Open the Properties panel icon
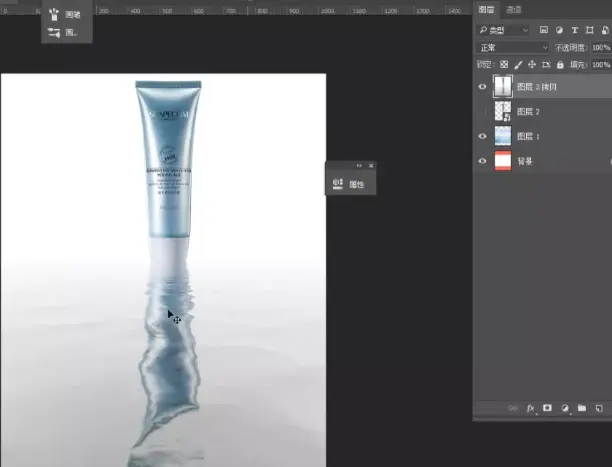 click(x=338, y=184)
